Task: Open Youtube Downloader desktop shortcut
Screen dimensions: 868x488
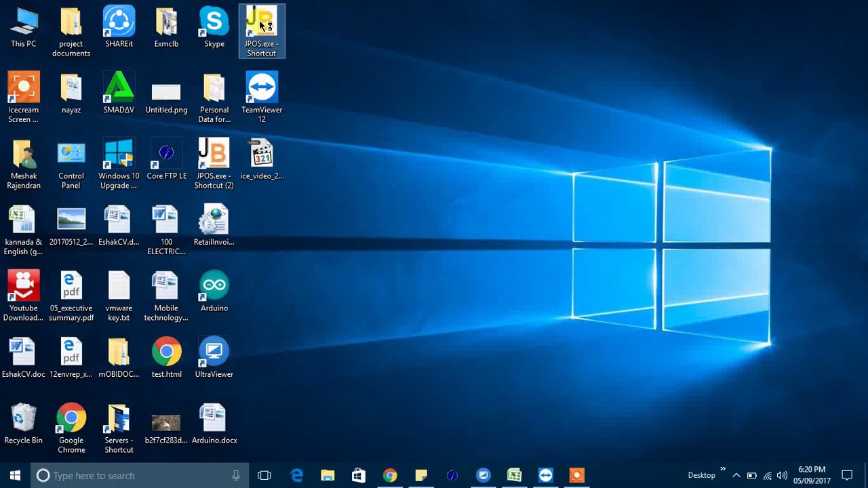Action: point(24,297)
